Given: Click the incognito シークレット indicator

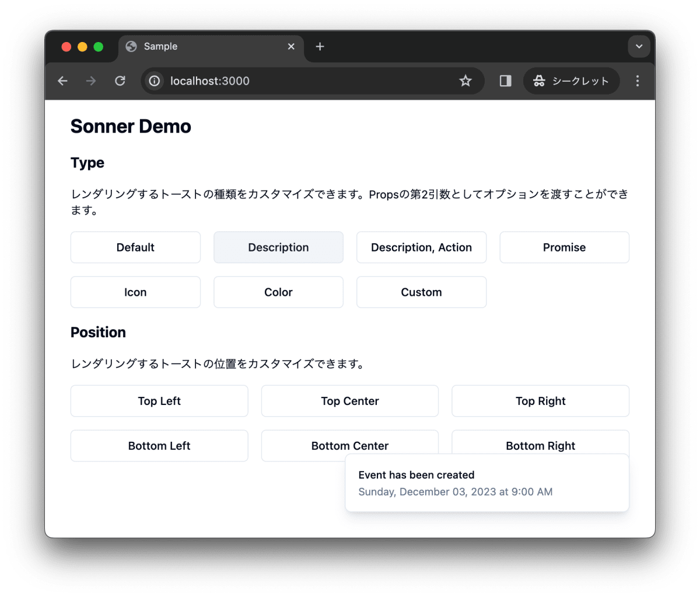Looking at the screenshot, I should click(x=571, y=81).
